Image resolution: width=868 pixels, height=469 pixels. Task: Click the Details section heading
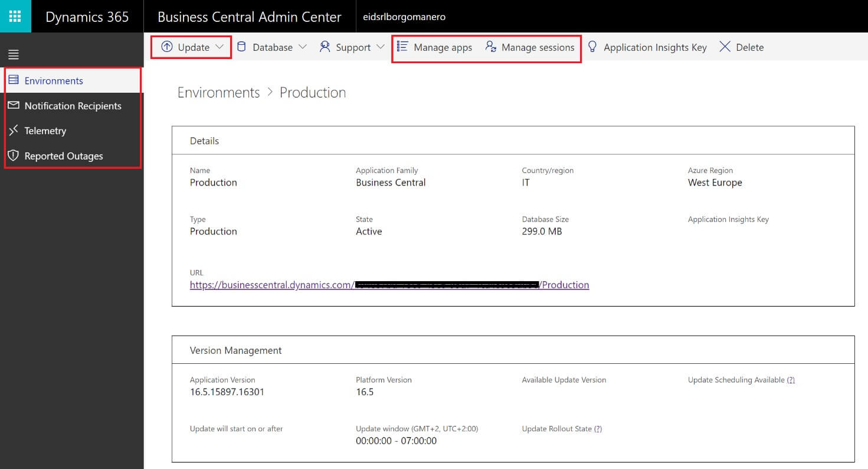tap(204, 141)
